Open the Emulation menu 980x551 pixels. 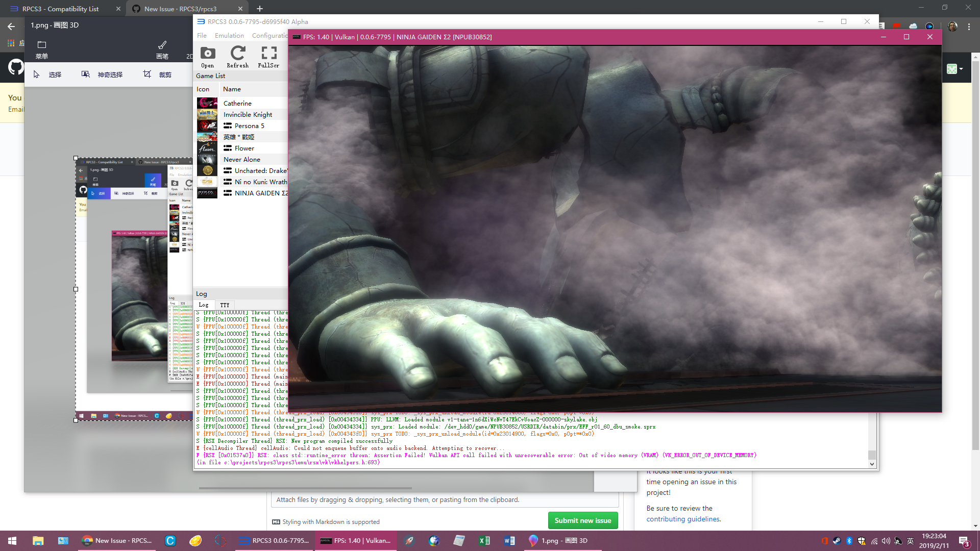pos(229,35)
